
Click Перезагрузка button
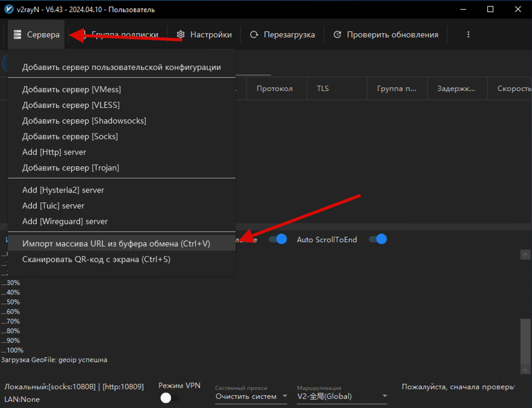coord(283,34)
